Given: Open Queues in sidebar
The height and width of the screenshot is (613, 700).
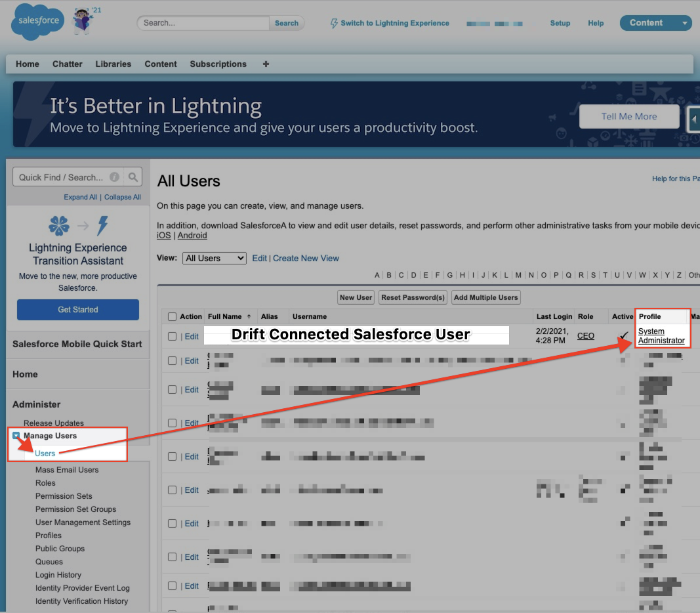Looking at the screenshot, I should pyautogui.click(x=49, y=562).
